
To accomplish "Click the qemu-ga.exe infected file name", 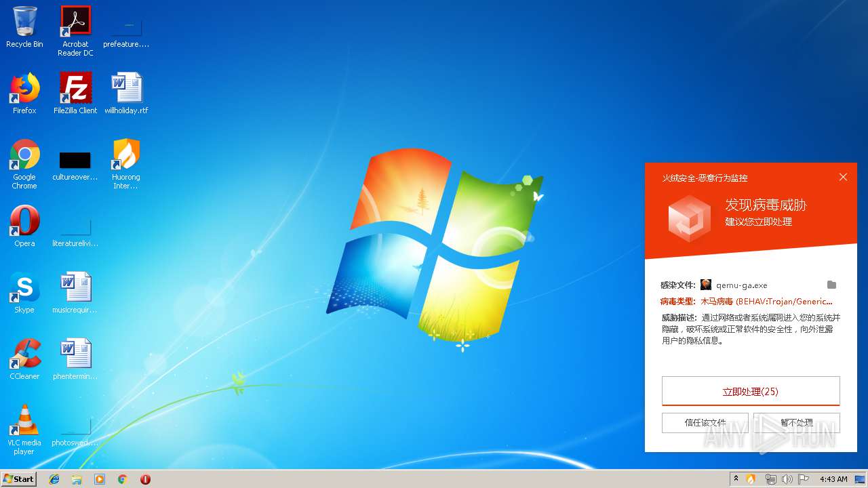I will [x=742, y=285].
